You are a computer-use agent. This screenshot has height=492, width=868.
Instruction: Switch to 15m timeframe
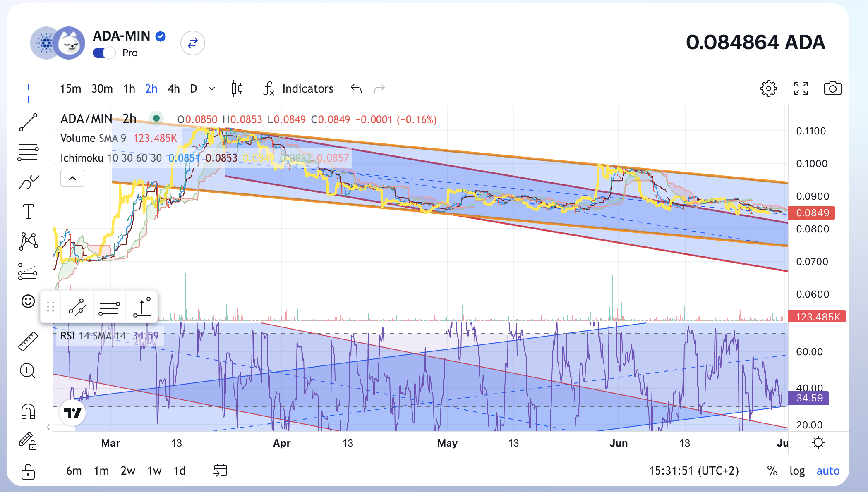(x=70, y=88)
